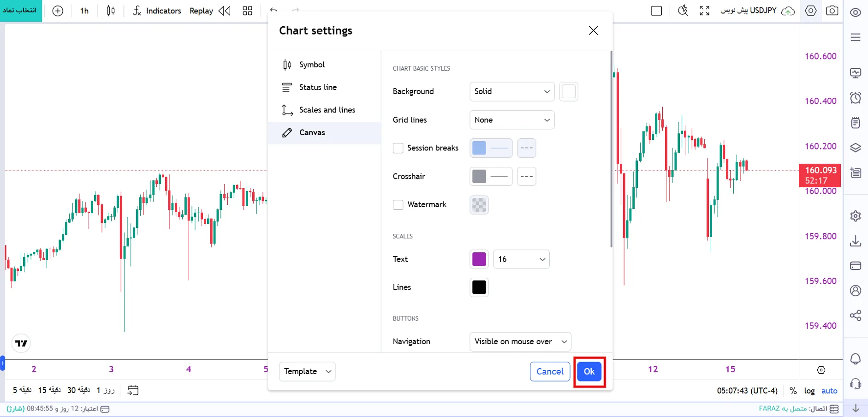Click the go-to-date calendar icon
This screenshot has width=868, height=417.
click(x=133, y=390)
